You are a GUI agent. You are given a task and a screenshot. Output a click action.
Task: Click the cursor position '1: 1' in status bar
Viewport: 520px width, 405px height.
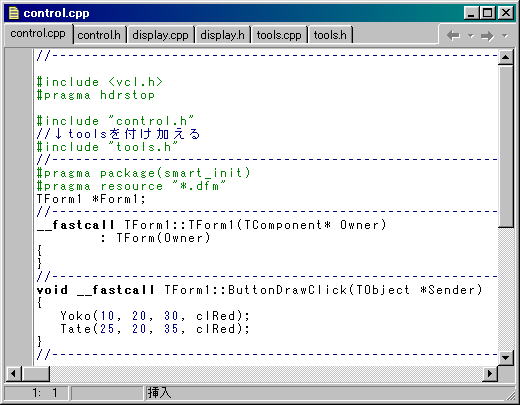point(37,393)
